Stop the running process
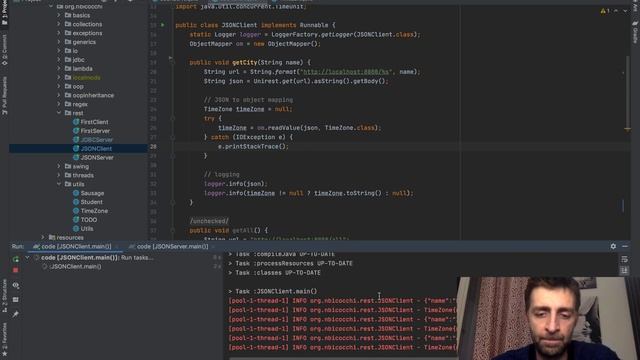640x360 pixels. (16, 270)
